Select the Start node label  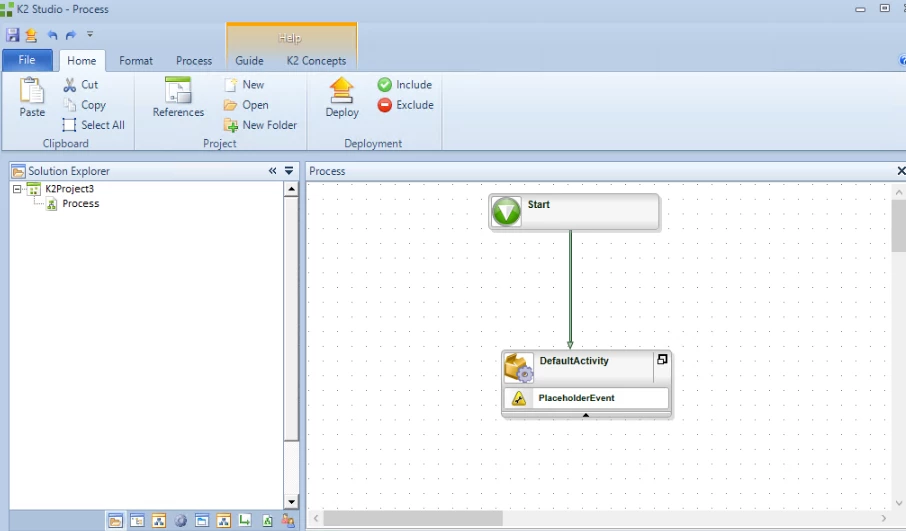pos(539,205)
